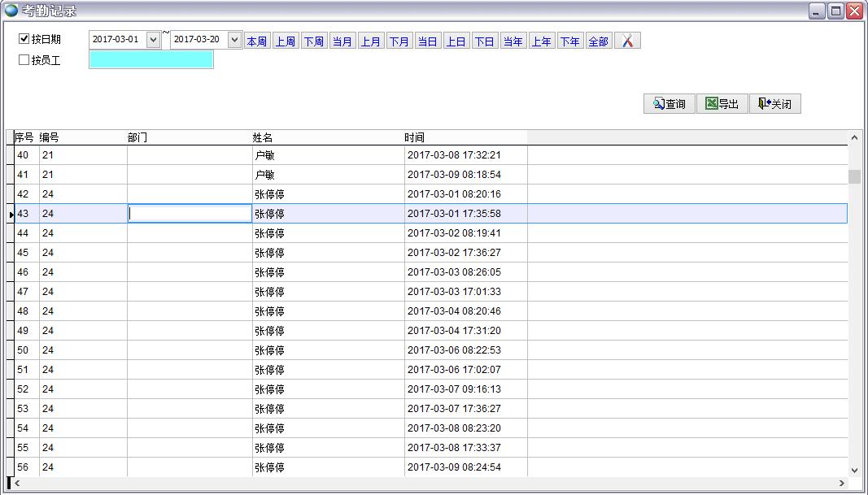
Task: Select row 50 timestamp 2017-03-06 08:22:53
Action: coord(454,350)
